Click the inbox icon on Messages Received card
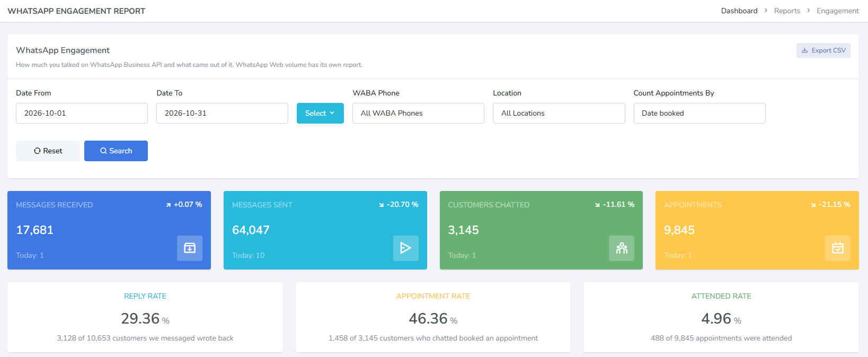This screenshot has height=357, width=868. [190, 248]
